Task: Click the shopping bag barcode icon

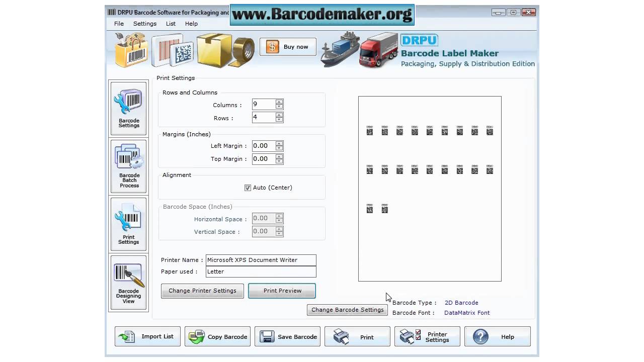Action: click(131, 50)
